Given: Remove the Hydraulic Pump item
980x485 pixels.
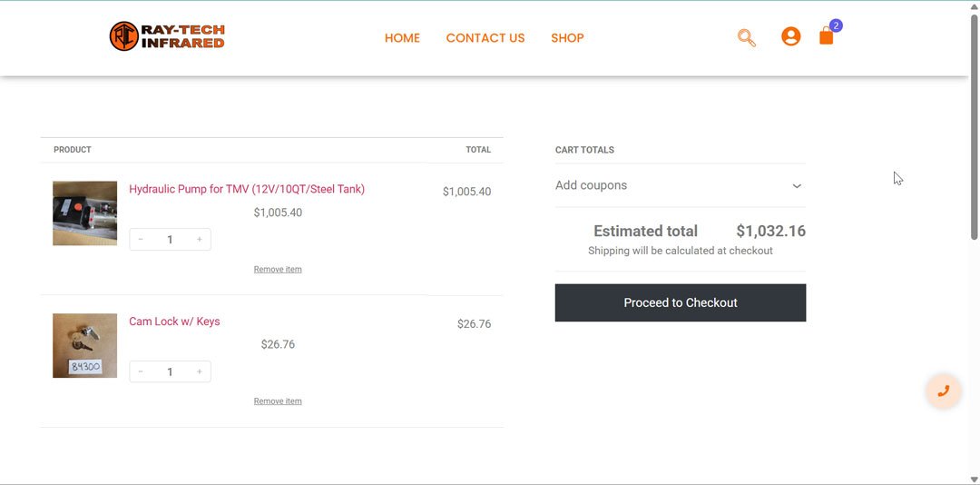Looking at the screenshot, I should coord(278,270).
